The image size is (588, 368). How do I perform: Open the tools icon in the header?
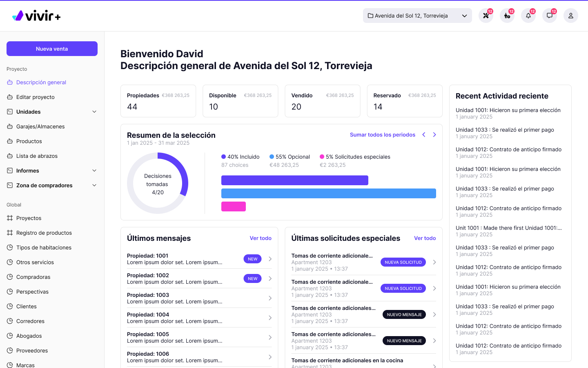tap(486, 16)
